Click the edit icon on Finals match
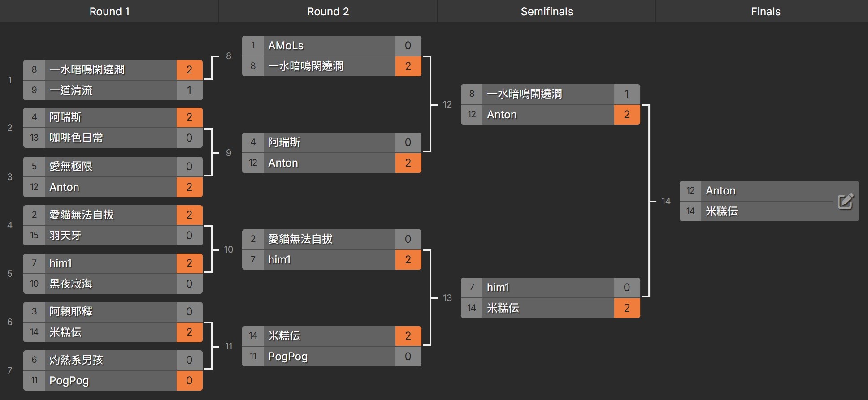 click(845, 201)
